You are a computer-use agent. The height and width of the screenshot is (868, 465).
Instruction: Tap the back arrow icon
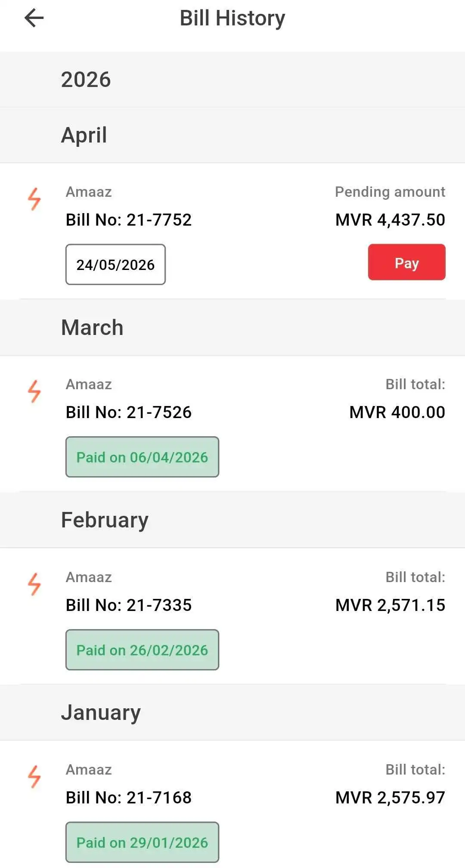34,19
